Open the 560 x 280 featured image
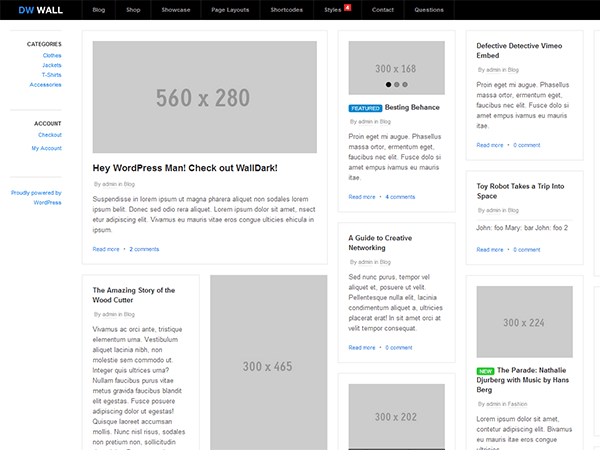Viewport: 600px width, 450px height. point(204,97)
